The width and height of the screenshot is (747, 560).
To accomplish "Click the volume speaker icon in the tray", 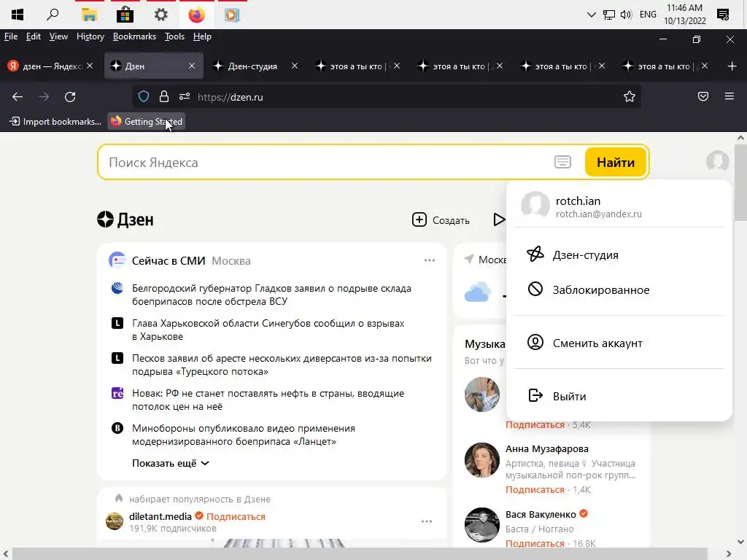I will coord(626,15).
